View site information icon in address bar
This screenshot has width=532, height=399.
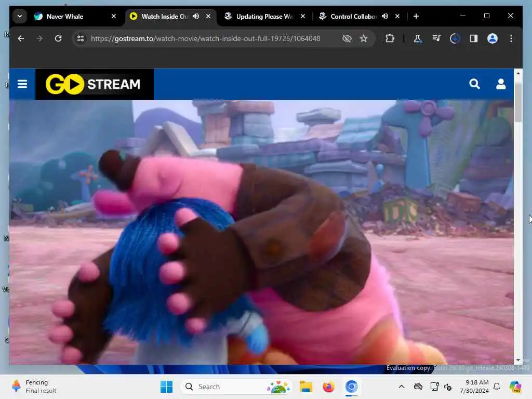[81, 38]
